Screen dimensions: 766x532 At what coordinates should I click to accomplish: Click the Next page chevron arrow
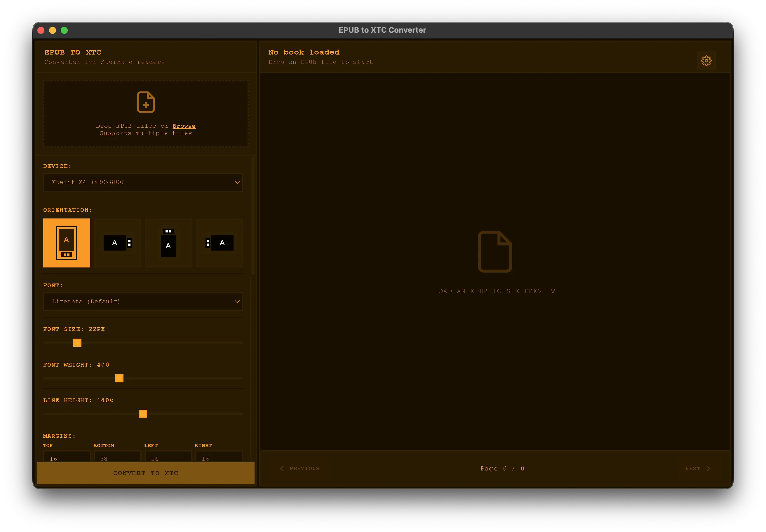click(708, 468)
